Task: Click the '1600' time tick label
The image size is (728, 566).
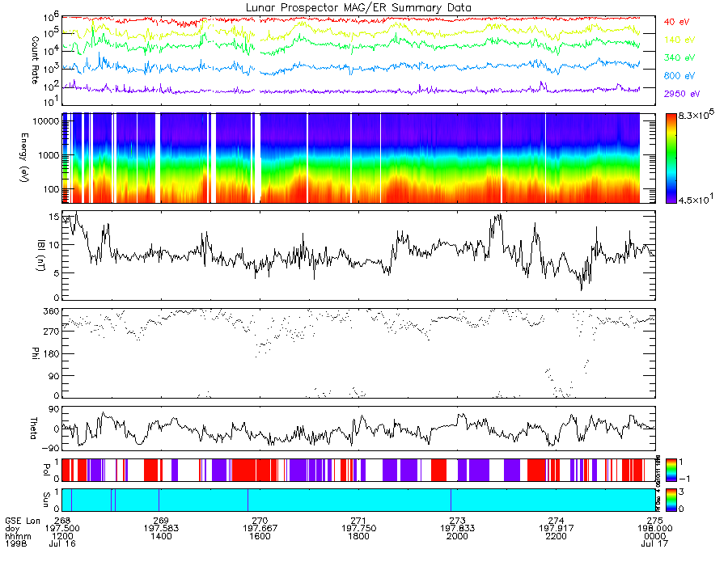Action: 260,536
